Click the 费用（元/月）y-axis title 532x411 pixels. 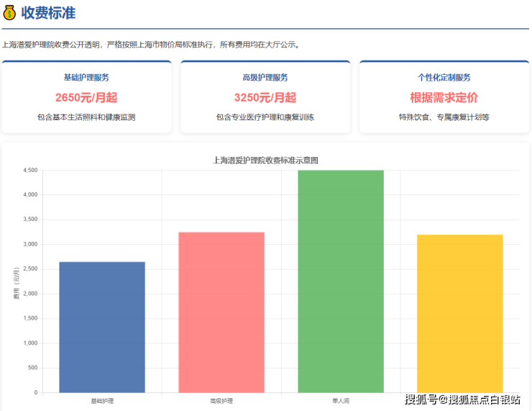16,284
